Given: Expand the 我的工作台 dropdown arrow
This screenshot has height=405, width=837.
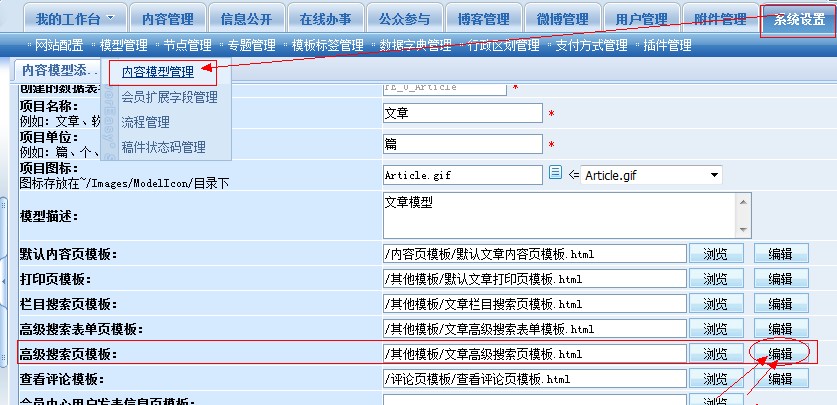Looking at the screenshot, I should [111, 19].
